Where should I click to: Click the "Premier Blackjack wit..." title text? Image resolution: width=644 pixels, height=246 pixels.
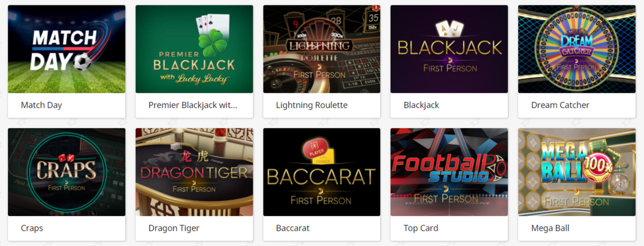coord(193,105)
